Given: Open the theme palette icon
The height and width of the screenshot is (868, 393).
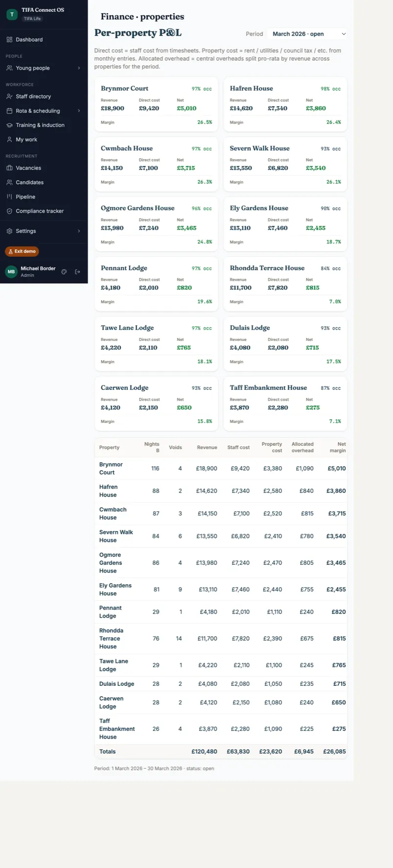Looking at the screenshot, I should 64,272.
